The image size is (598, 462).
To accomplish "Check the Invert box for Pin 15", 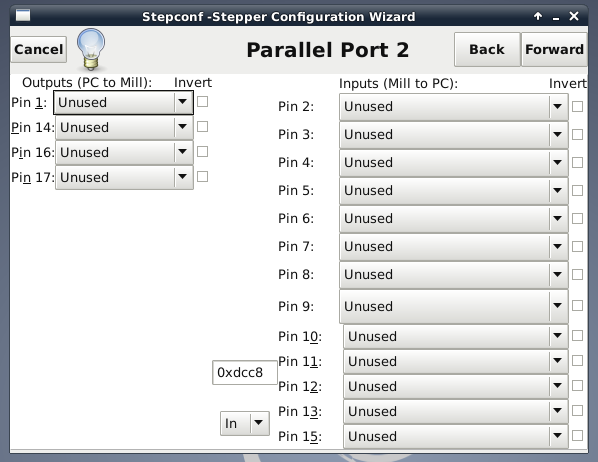I will pyautogui.click(x=577, y=436).
